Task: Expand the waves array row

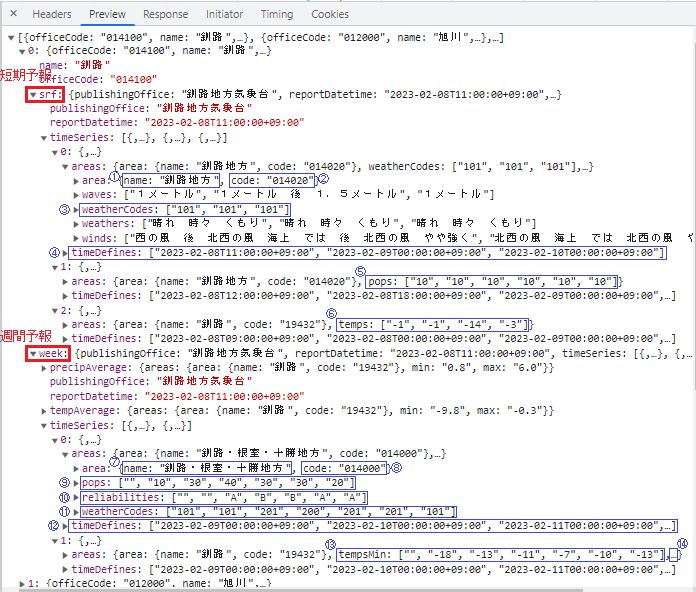Action: [x=76, y=195]
